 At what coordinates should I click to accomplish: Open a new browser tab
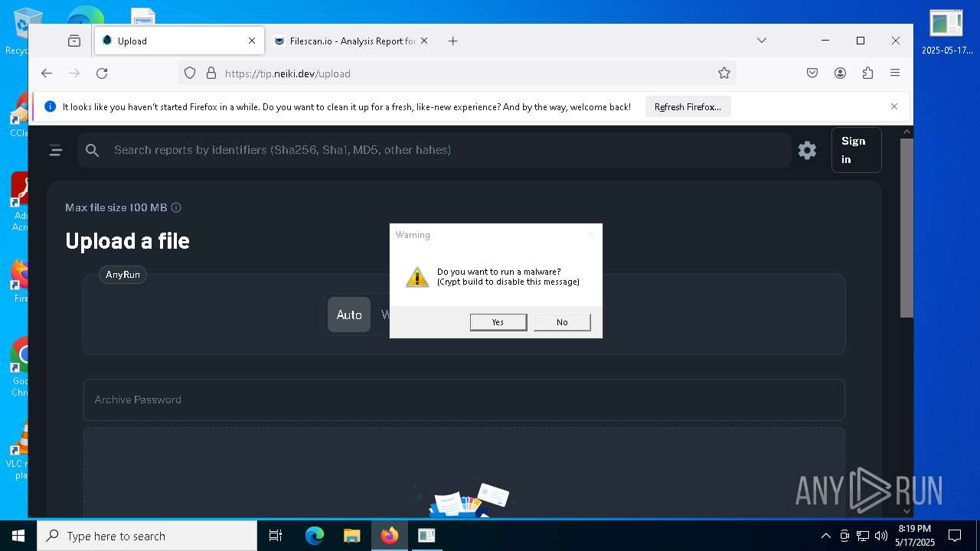[x=452, y=41]
